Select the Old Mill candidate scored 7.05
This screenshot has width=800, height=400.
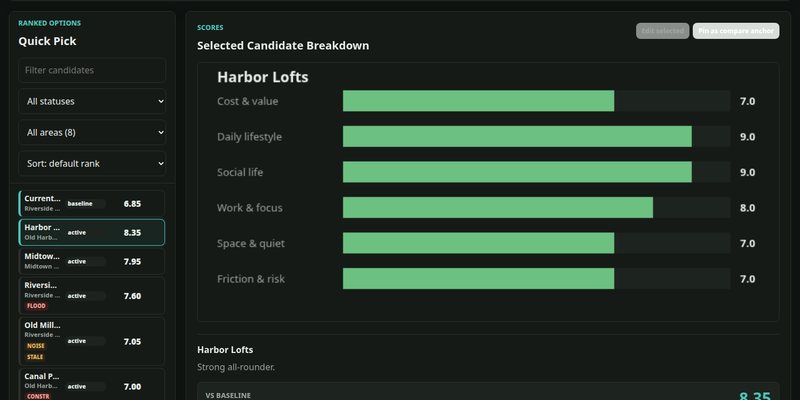(x=92, y=341)
